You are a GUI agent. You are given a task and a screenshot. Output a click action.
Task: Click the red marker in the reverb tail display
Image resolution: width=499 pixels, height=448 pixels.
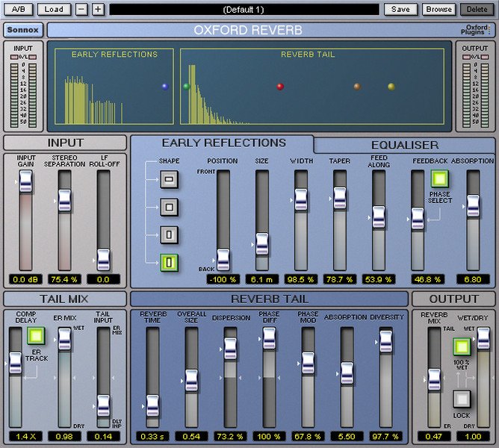[280, 87]
